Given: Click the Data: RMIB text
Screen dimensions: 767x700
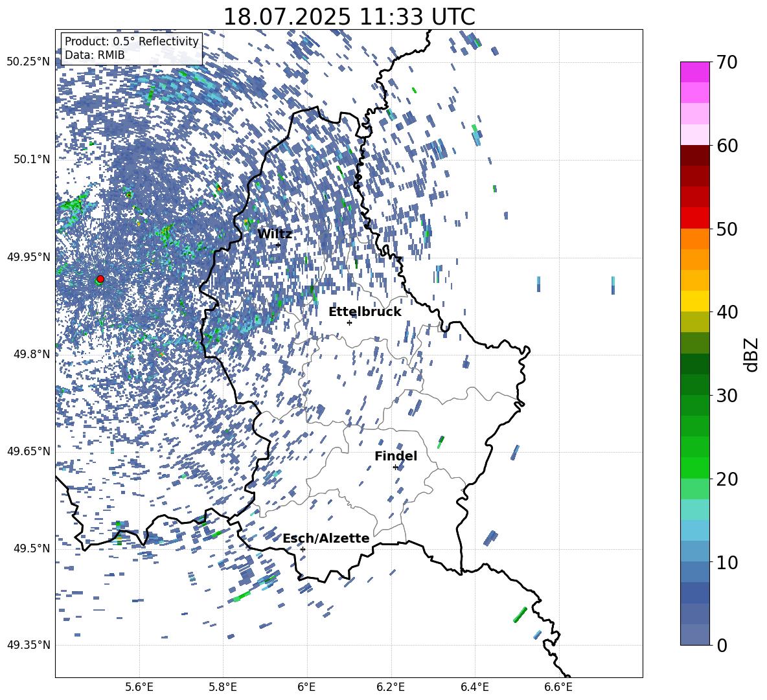Looking at the screenshot, I should 95,55.
